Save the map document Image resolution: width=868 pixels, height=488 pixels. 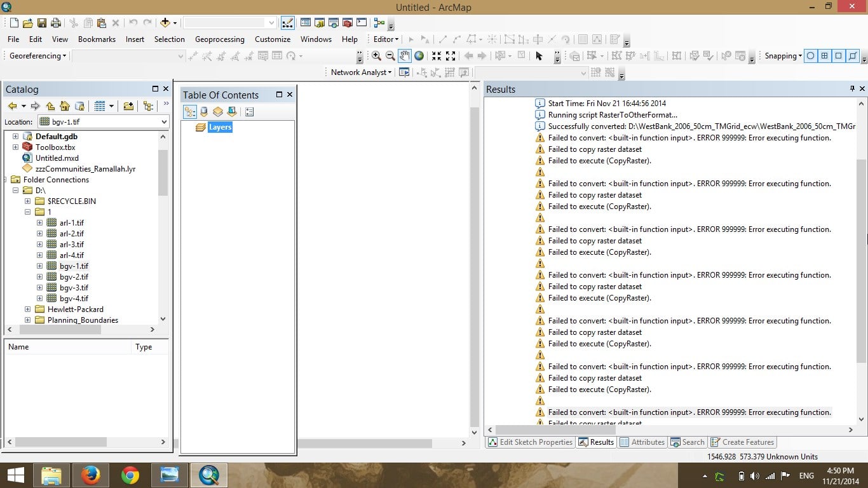coord(42,23)
